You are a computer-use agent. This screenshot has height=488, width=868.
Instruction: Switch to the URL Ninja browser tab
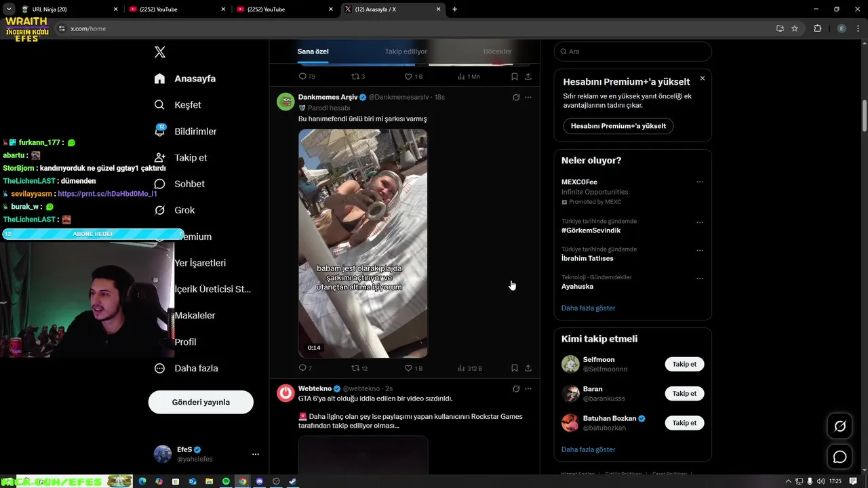[68, 9]
